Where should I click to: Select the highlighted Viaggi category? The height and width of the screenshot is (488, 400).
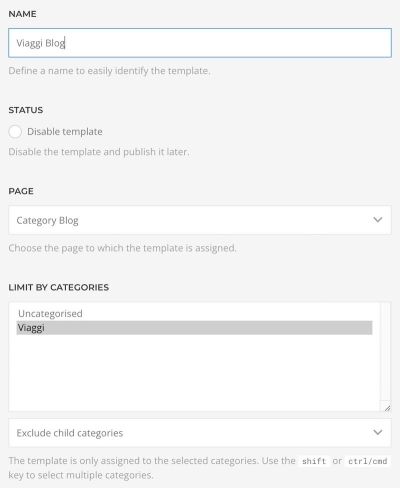(x=194, y=328)
